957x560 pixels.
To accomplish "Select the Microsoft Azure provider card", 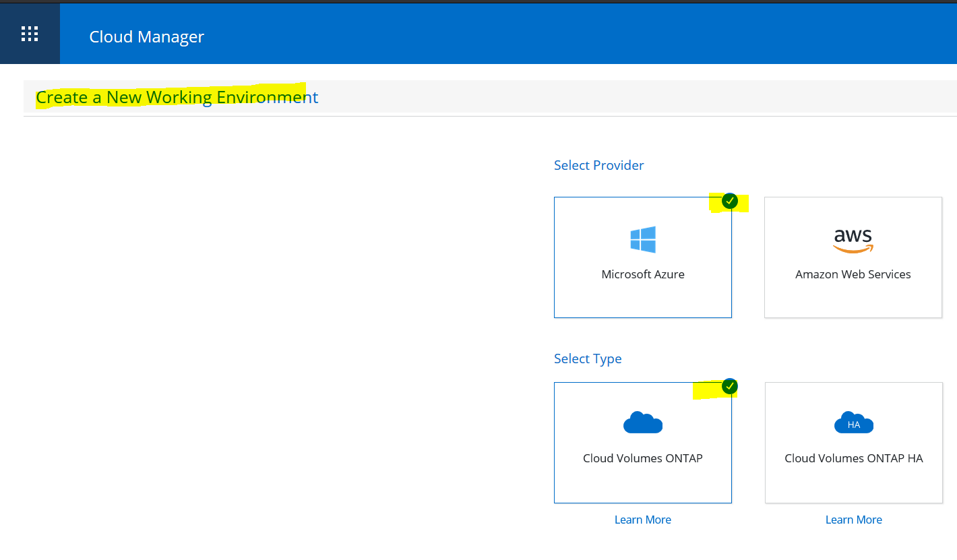I will point(643,257).
